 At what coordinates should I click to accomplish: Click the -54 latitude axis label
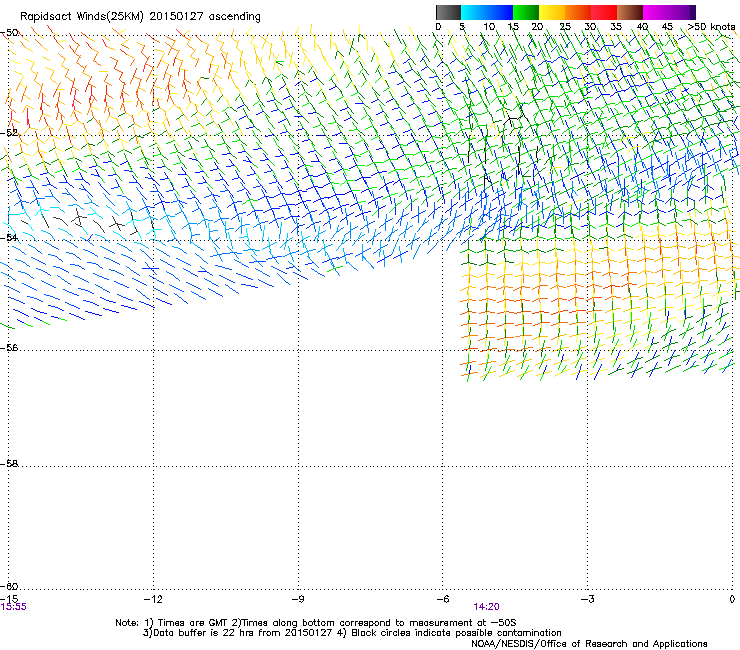coord(9,237)
